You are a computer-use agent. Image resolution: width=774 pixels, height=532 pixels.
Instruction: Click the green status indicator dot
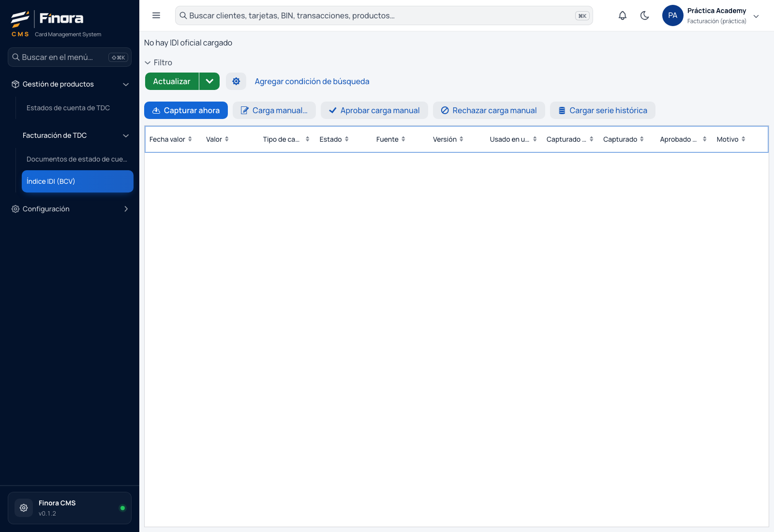point(122,508)
